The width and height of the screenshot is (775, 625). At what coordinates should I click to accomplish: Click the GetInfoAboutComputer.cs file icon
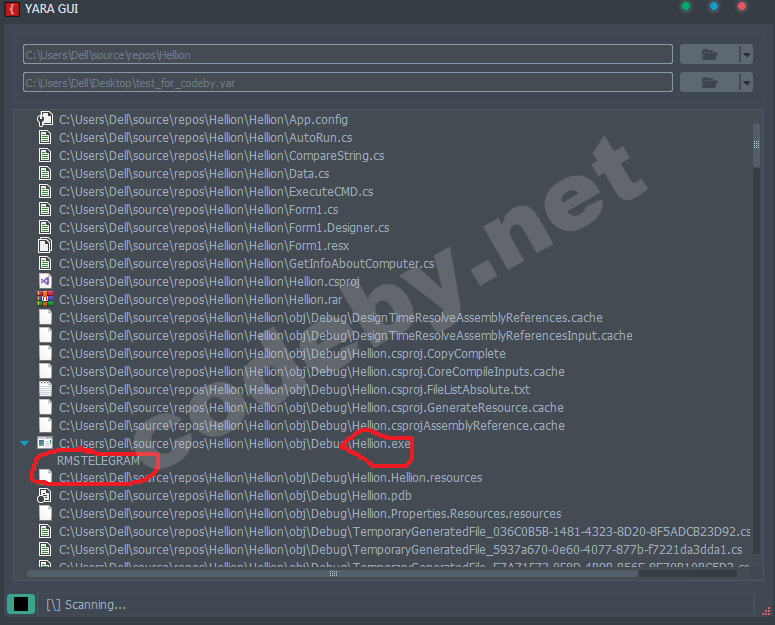pos(45,263)
